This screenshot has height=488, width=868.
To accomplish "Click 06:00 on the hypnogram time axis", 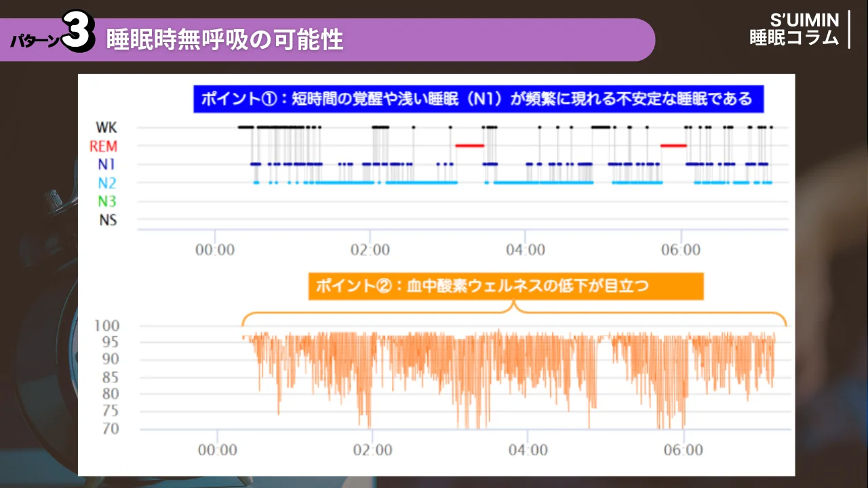I will pos(681,250).
